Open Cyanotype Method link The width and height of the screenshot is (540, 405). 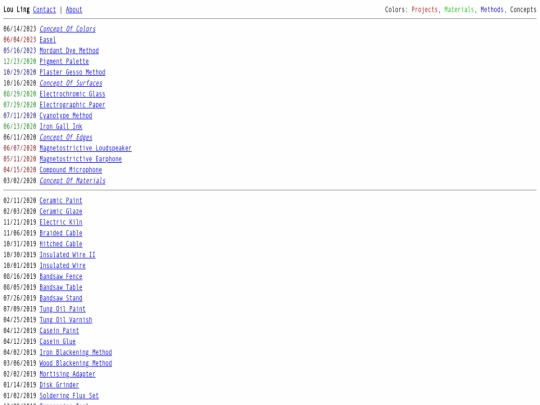pos(66,116)
